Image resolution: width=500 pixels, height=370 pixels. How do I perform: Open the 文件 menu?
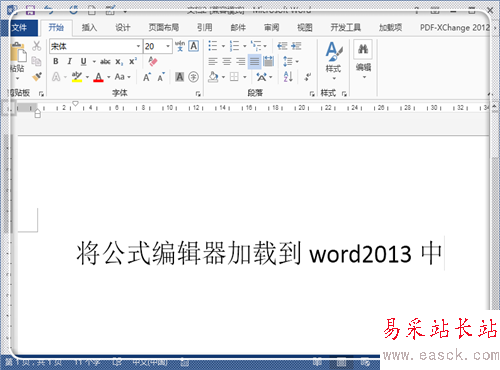coord(19,27)
